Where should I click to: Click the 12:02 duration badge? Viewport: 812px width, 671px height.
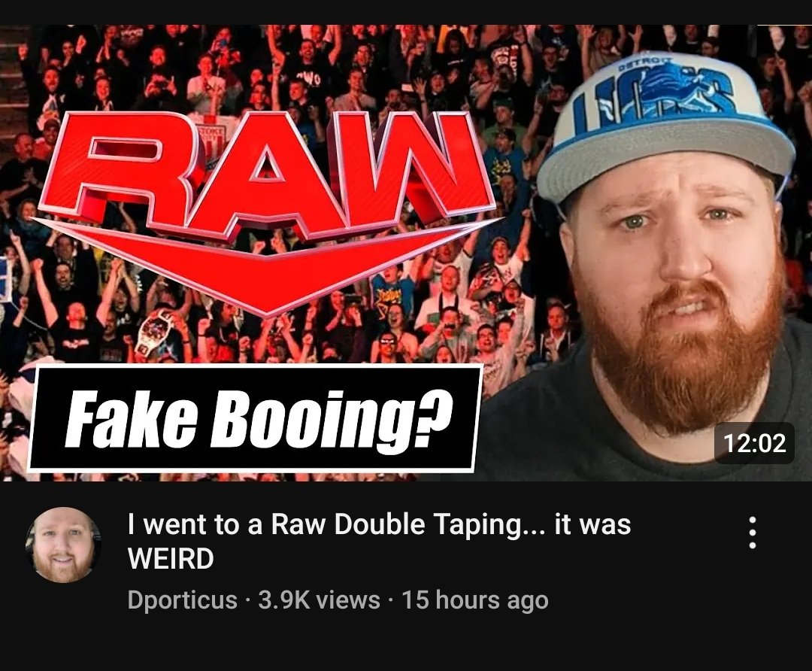tap(754, 443)
